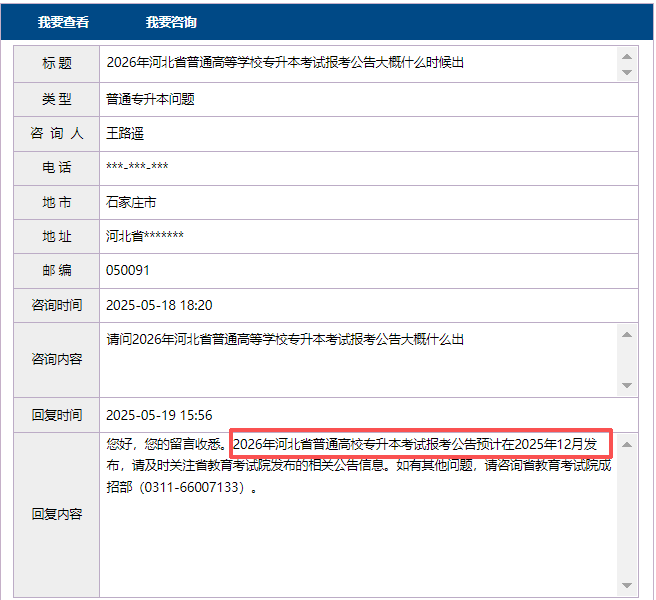Click the 地址 field showing 河北省
The image size is (656, 600).
pyautogui.click(x=145, y=236)
